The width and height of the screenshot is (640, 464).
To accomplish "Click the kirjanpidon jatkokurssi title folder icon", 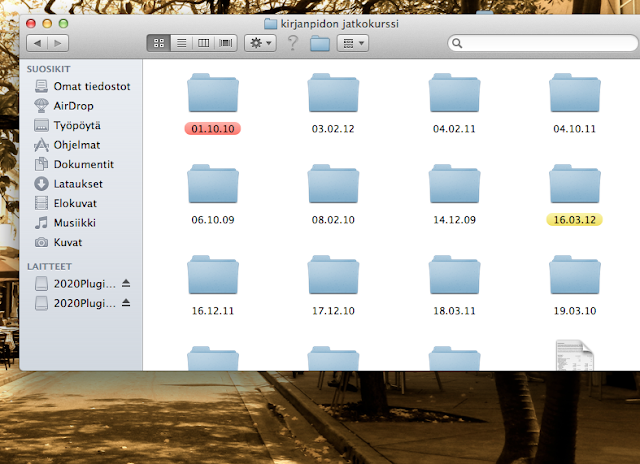I will coord(270,24).
